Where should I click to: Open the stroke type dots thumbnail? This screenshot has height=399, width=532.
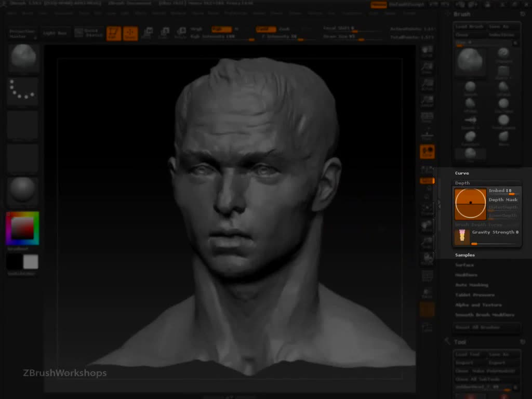pos(22,91)
